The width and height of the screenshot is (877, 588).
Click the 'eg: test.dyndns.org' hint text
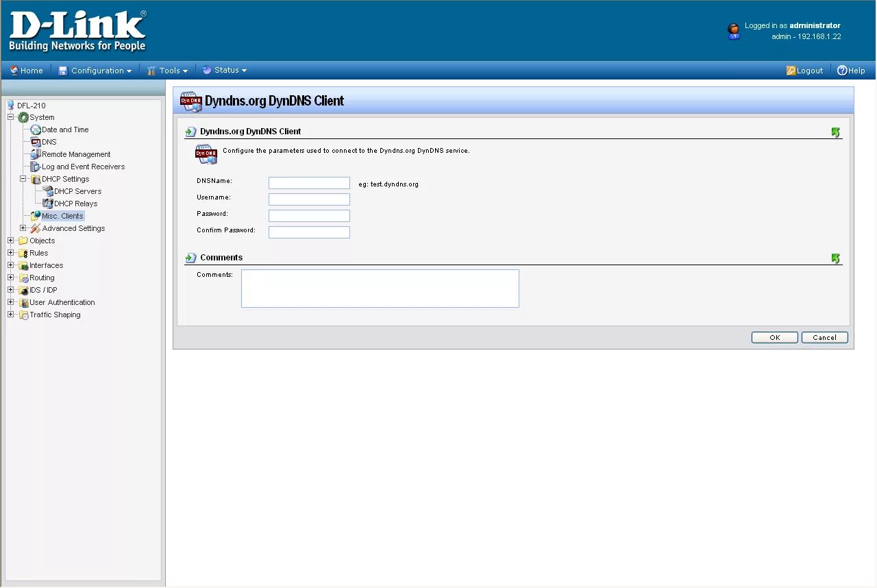click(388, 184)
